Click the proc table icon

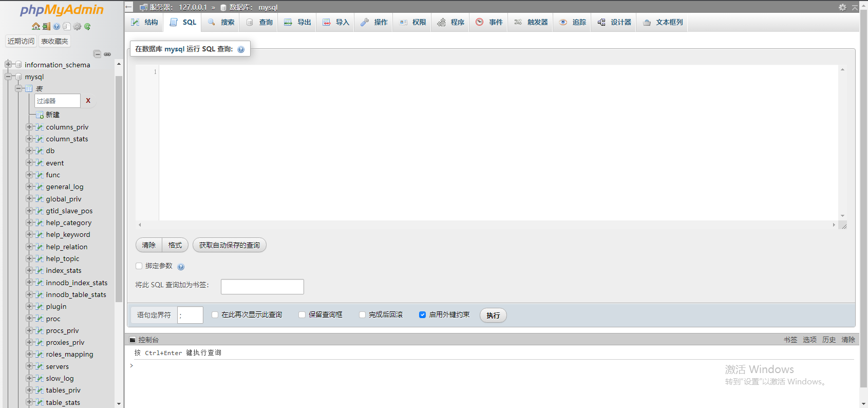(x=40, y=319)
